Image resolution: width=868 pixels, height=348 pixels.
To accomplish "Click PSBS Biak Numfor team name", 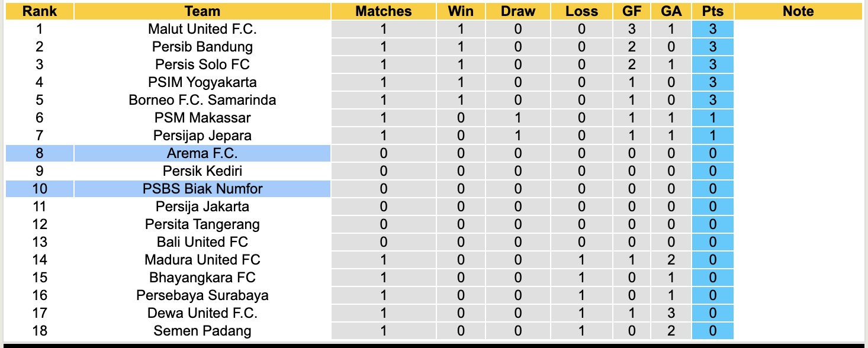I will [202, 189].
